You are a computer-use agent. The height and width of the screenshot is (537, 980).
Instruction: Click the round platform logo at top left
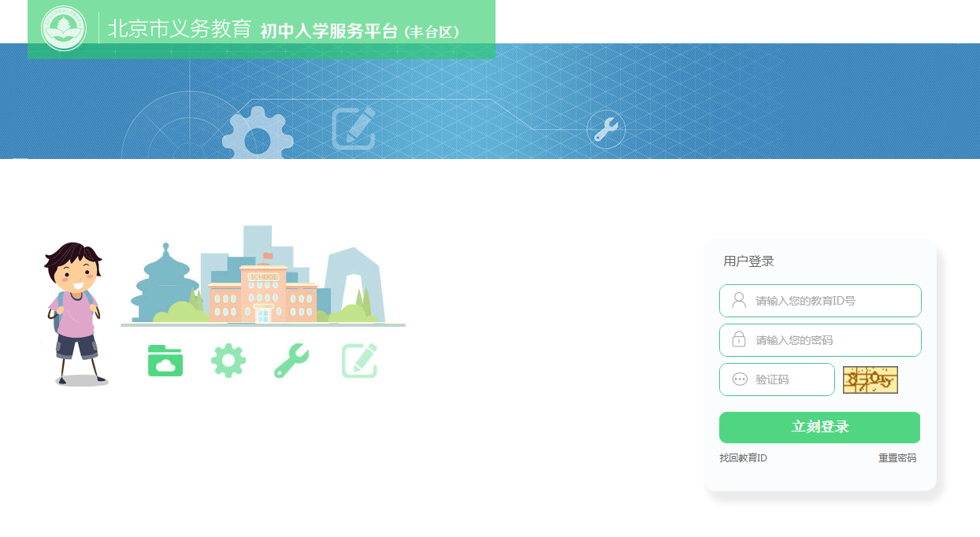coord(64,29)
